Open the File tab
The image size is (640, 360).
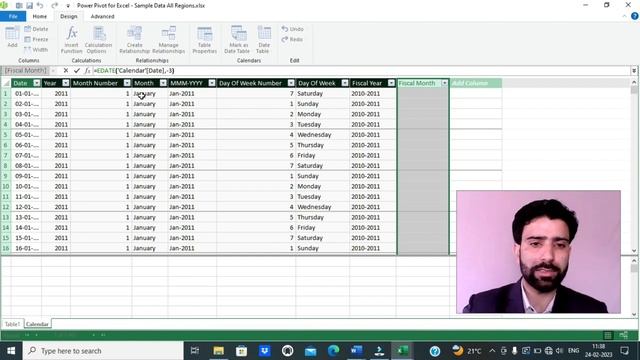(x=13, y=16)
